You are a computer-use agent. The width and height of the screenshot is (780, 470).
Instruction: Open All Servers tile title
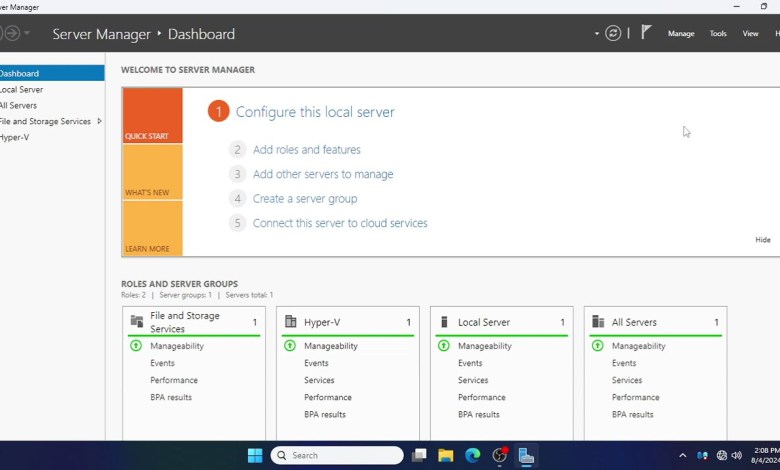634,322
